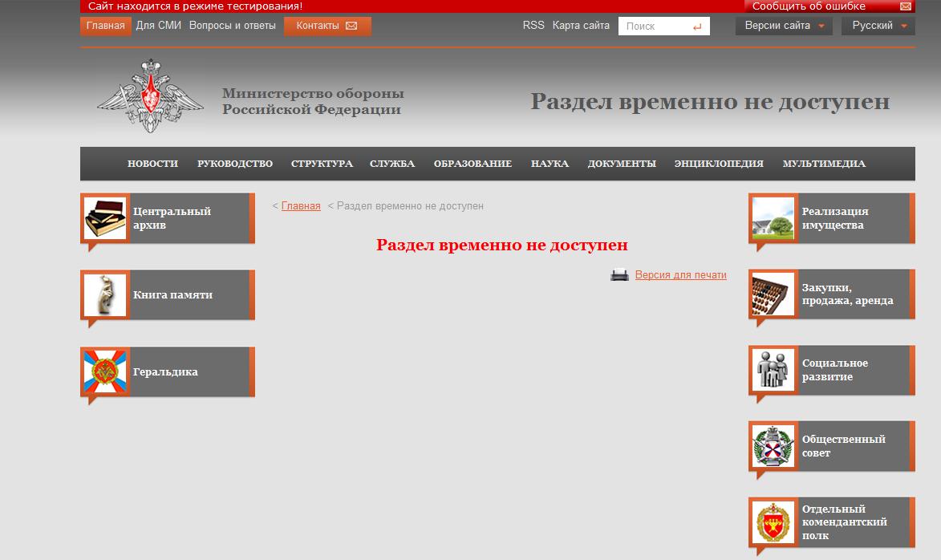941x560 pixels.
Task: Expand the Версии сайта dropdown
Action: [x=784, y=26]
